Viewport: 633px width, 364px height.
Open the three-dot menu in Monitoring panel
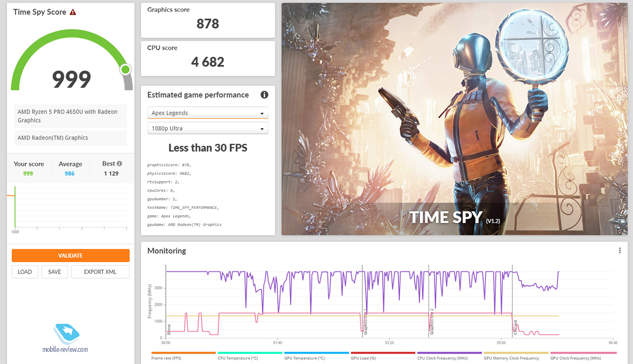[620, 251]
